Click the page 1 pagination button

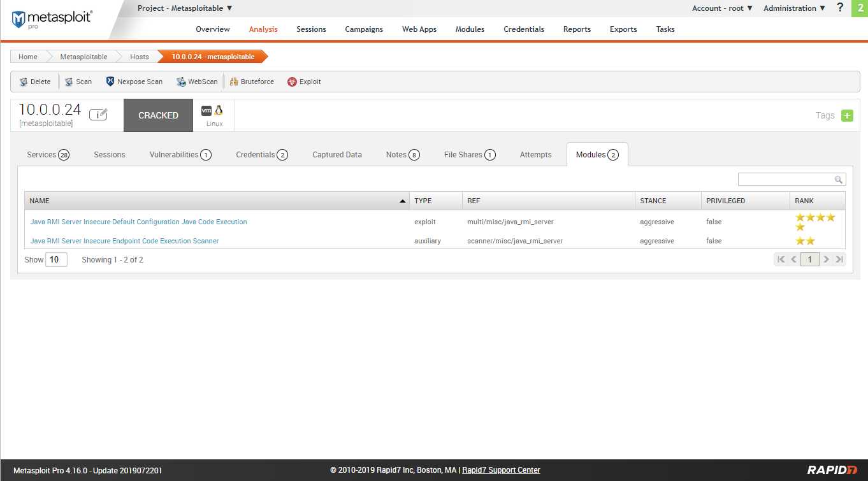[810, 259]
